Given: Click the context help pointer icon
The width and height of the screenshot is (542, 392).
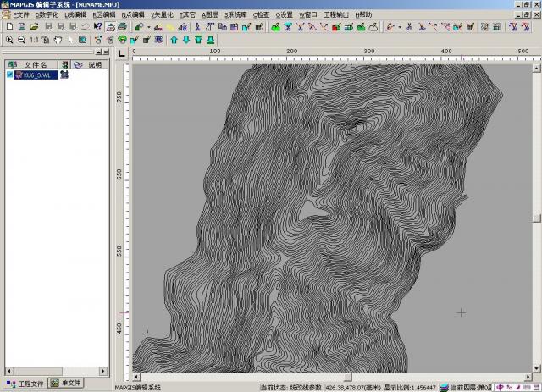Looking at the screenshot, I should click(x=98, y=27).
